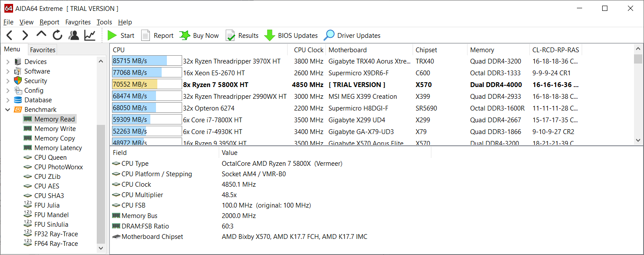Image resolution: width=644 pixels, height=255 pixels.
Task: Check BIOS Updates in toolbar
Action: (x=291, y=35)
